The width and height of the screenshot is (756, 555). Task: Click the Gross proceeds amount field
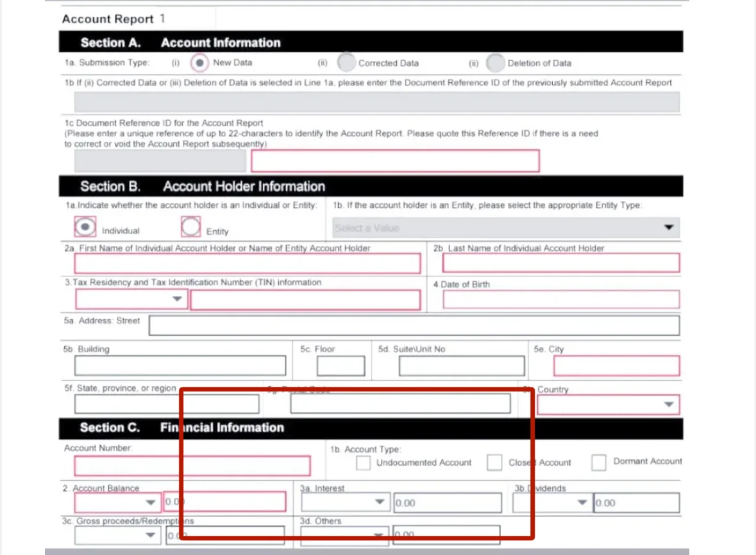click(x=225, y=535)
